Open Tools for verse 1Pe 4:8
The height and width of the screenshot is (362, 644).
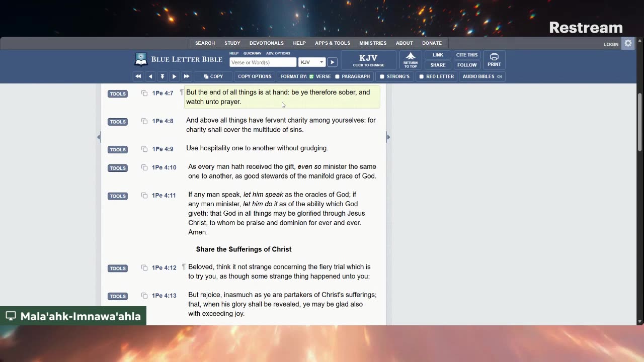tap(118, 122)
